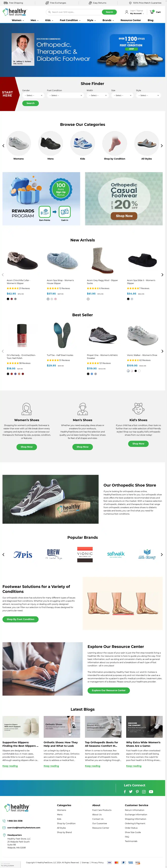
Task: Pick the blue swatch for Propet One sneaker
Action: [92, 374]
